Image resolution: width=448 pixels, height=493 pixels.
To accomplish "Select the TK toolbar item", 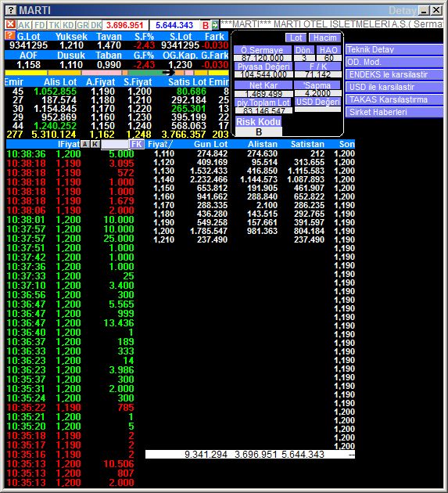I will [x=54, y=25].
